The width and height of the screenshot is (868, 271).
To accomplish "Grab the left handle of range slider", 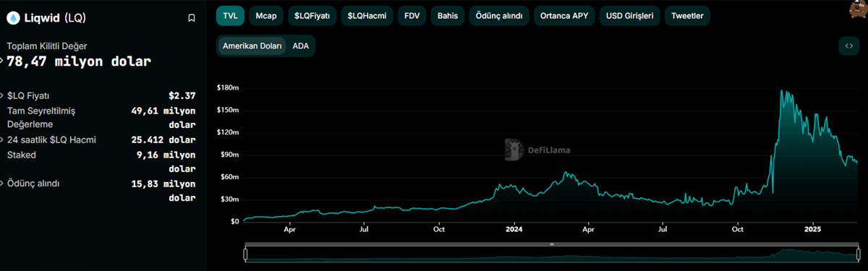I will coord(246,254).
